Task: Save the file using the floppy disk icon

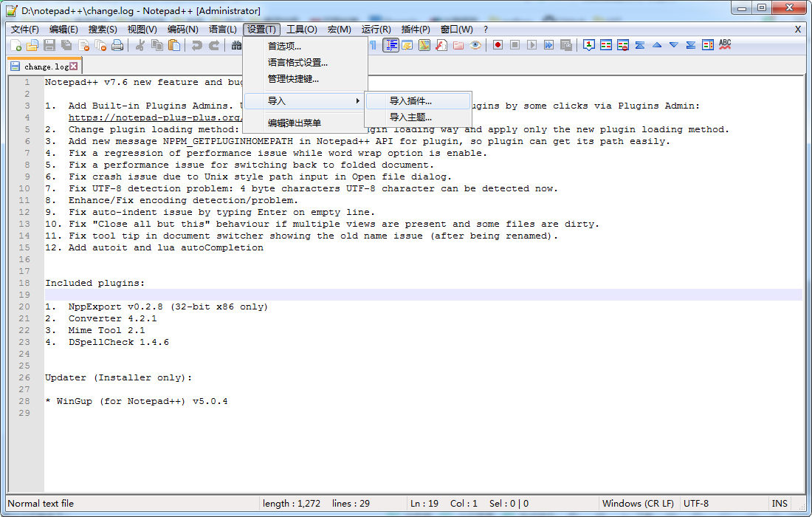Action: 49,46
